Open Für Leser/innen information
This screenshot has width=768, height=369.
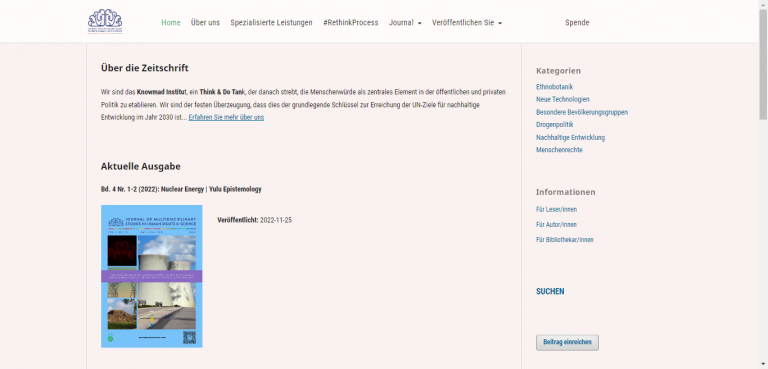coord(556,210)
